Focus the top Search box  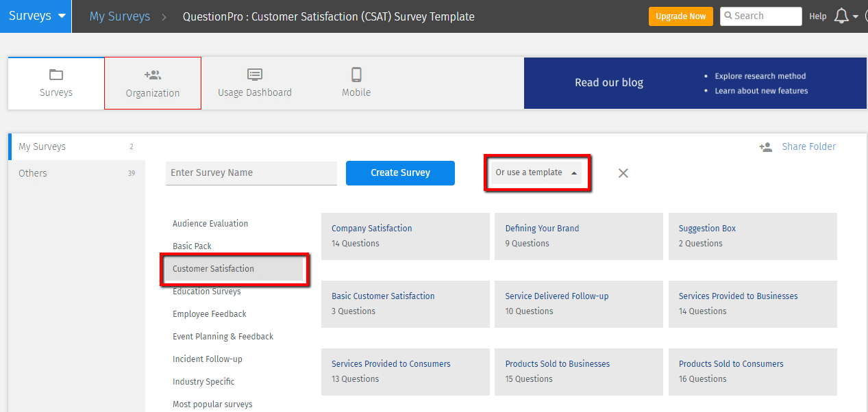761,16
